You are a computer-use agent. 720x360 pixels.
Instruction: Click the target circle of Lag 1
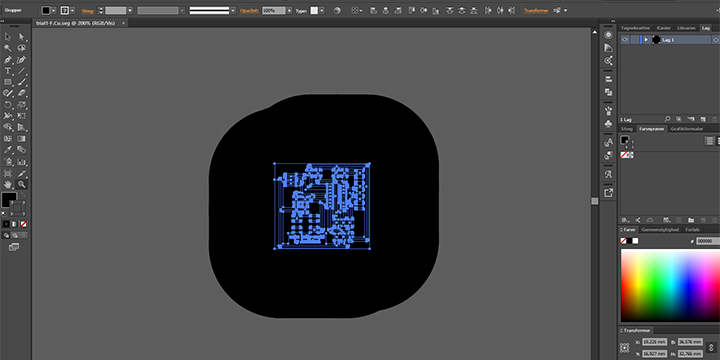716,40
